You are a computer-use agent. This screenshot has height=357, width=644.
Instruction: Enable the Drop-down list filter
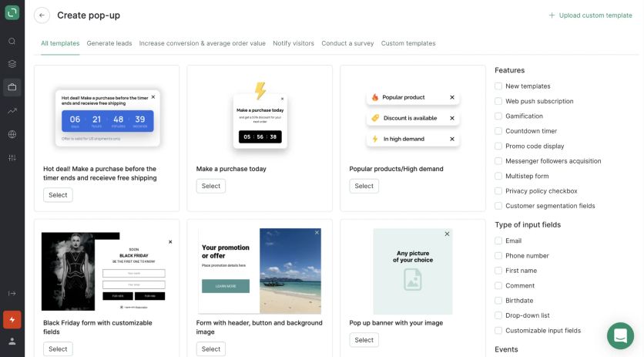pyautogui.click(x=498, y=315)
